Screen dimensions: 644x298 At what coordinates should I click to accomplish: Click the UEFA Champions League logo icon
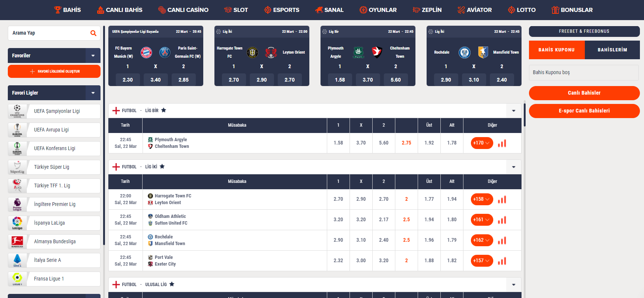point(17,111)
